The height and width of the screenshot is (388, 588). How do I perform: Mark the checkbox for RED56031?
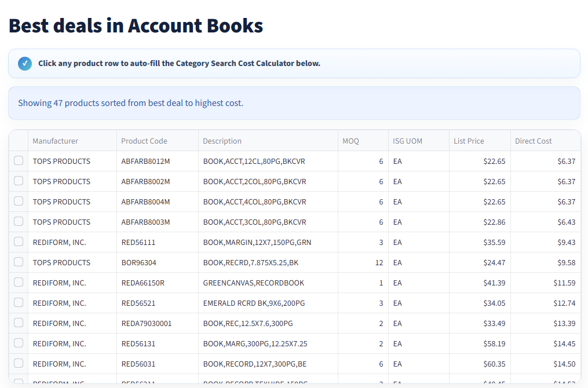click(x=19, y=363)
